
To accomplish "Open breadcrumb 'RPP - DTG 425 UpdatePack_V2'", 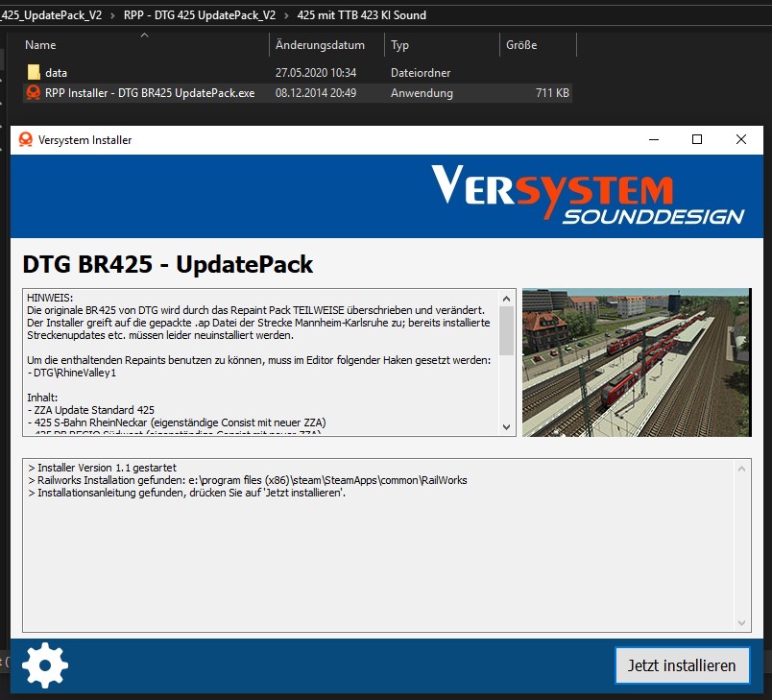I will point(200,15).
